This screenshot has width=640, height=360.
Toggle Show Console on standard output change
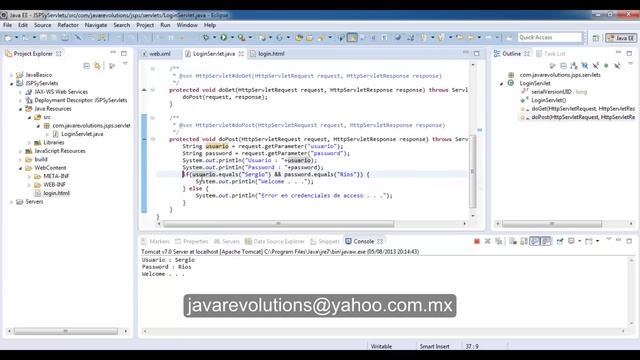point(535,241)
